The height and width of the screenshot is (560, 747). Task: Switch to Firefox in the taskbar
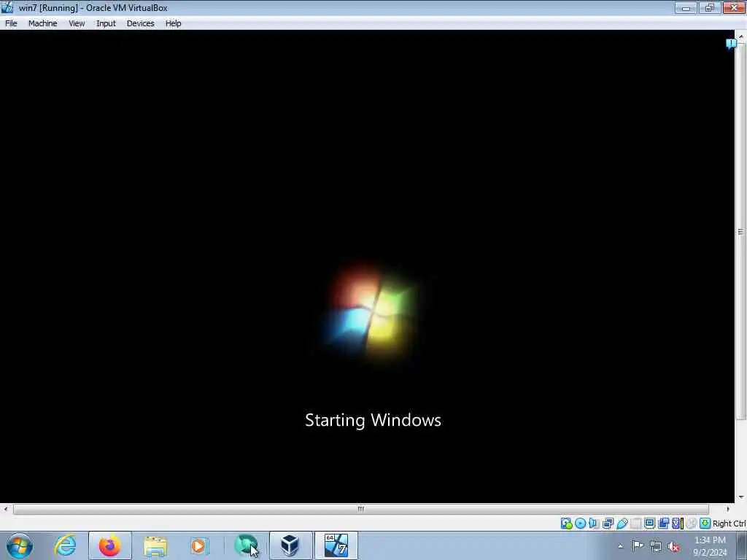point(110,545)
